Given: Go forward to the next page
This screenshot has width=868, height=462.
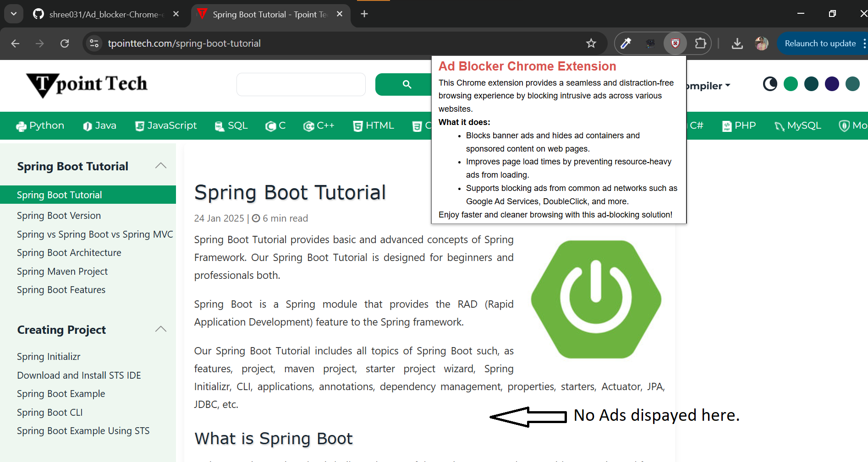Looking at the screenshot, I should pos(40,43).
